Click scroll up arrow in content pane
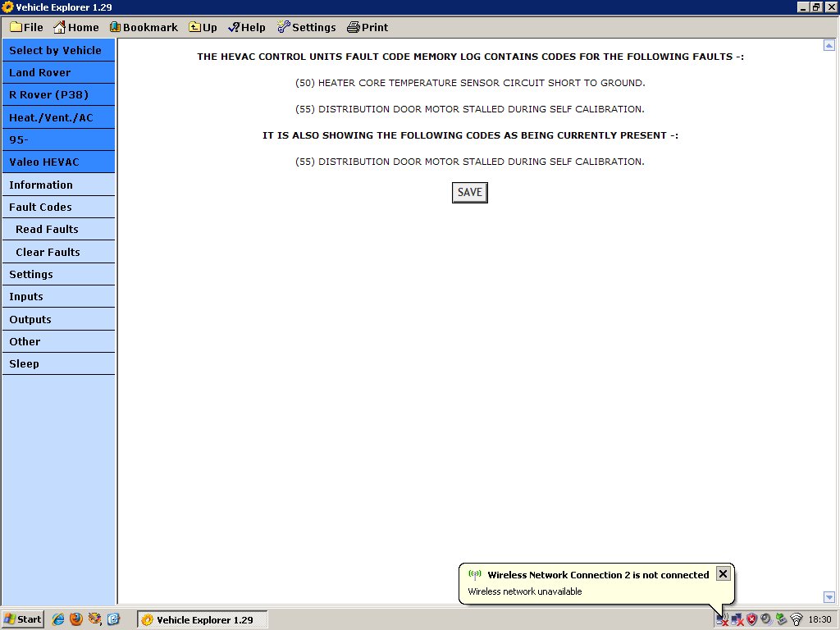 pos(829,46)
